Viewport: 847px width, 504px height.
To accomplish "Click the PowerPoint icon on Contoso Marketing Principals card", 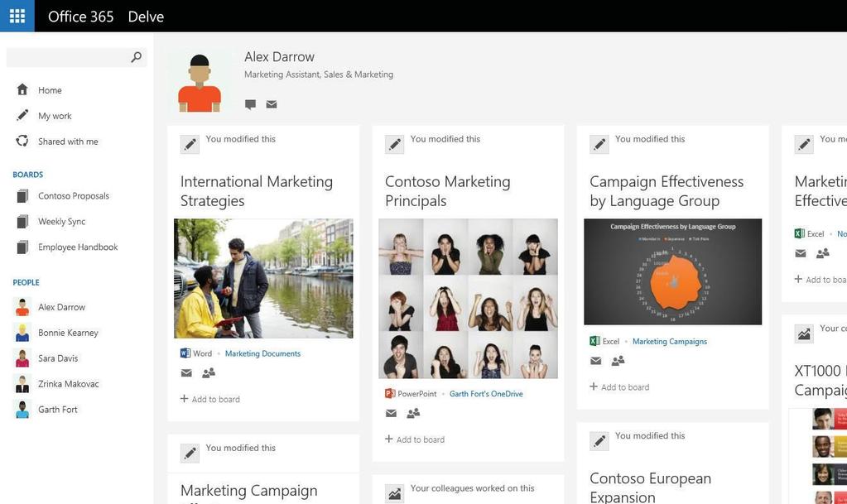I will (390, 394).
